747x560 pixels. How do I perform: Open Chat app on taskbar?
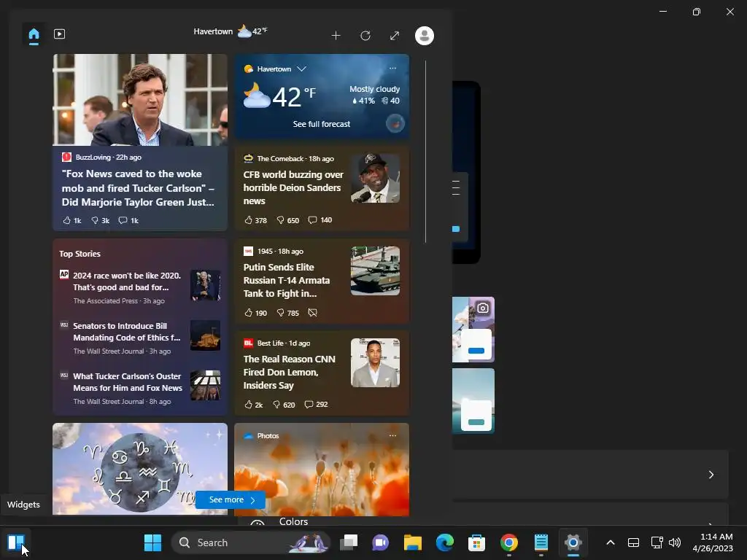pos(380,542)
